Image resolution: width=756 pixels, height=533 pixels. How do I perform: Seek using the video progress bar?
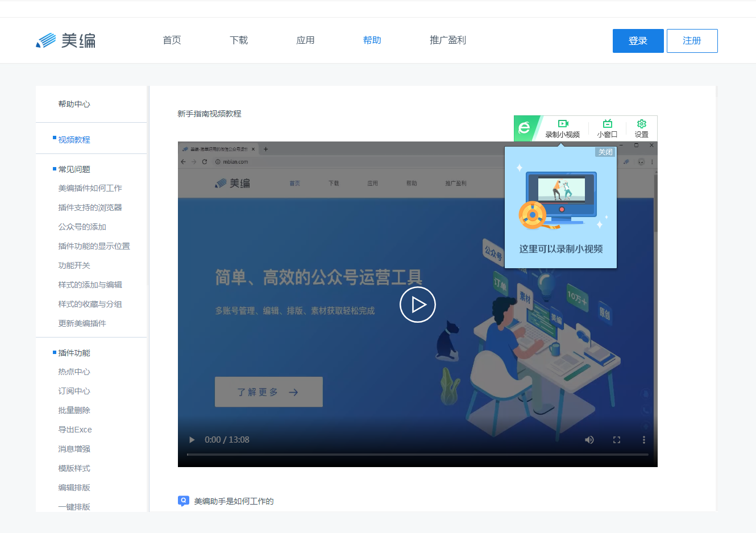pos(418,455)
